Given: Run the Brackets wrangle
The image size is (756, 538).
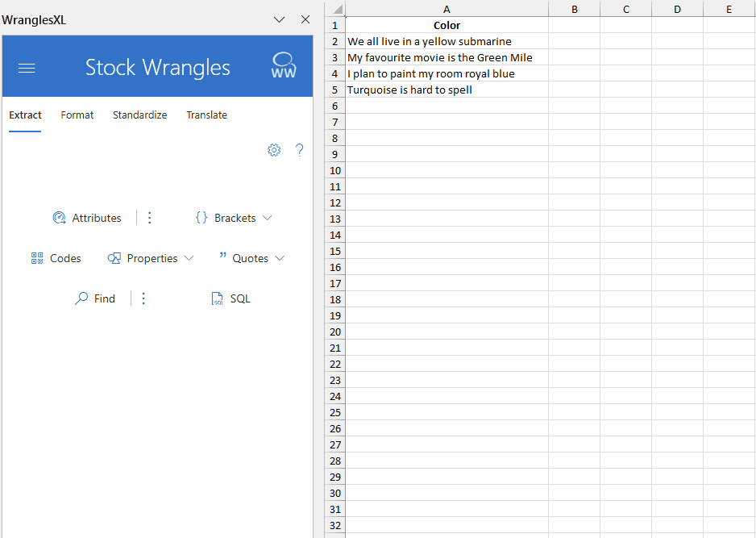Looking at the screenshot, I should (x=226, y=218).
